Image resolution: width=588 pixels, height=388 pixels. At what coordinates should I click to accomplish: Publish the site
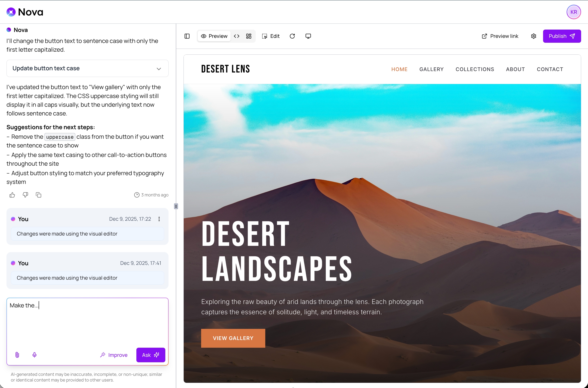(562, 36)
